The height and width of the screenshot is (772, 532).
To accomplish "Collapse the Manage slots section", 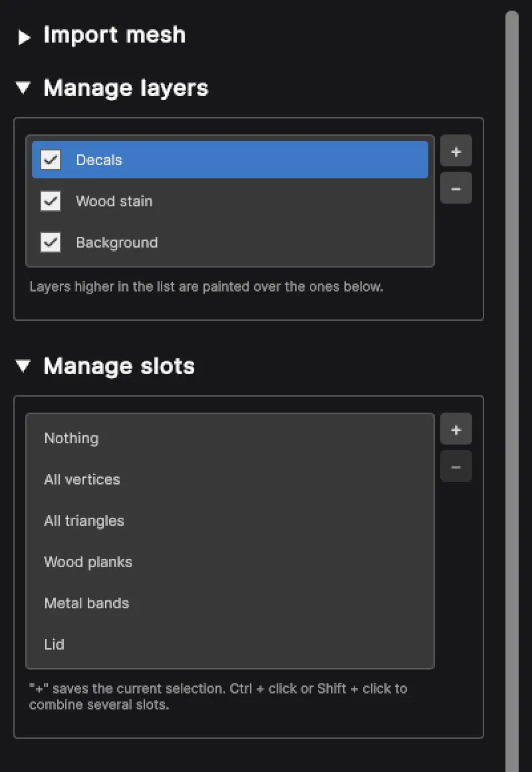I will point(23,366).
